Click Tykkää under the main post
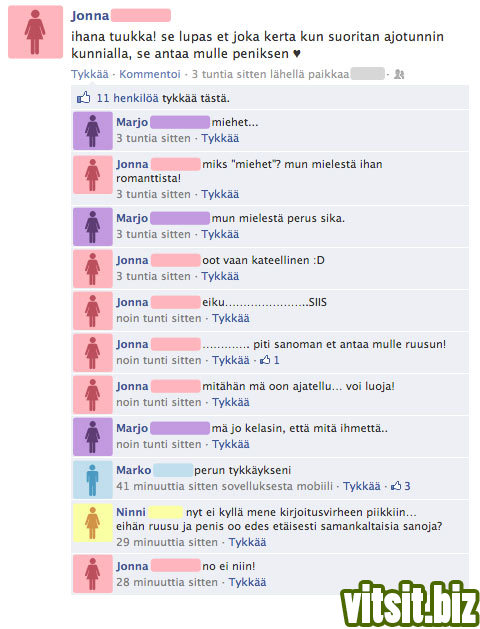Screen dimensions: 480x629 tap(90, 74)
